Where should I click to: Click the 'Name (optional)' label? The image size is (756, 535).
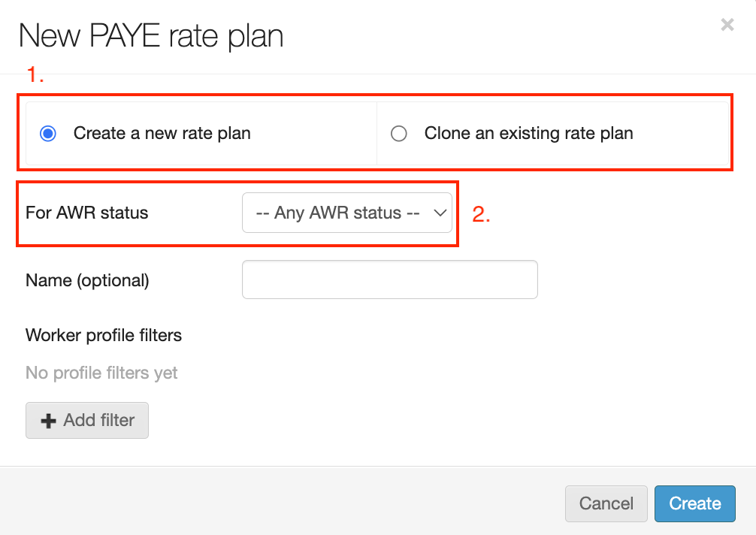tap(87, 280)
